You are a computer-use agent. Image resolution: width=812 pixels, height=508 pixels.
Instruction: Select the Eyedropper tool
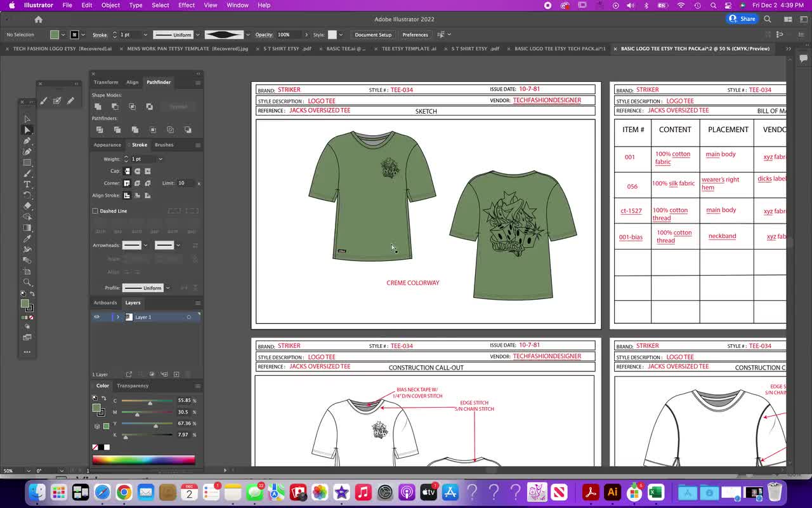click(x=27, y=239)
